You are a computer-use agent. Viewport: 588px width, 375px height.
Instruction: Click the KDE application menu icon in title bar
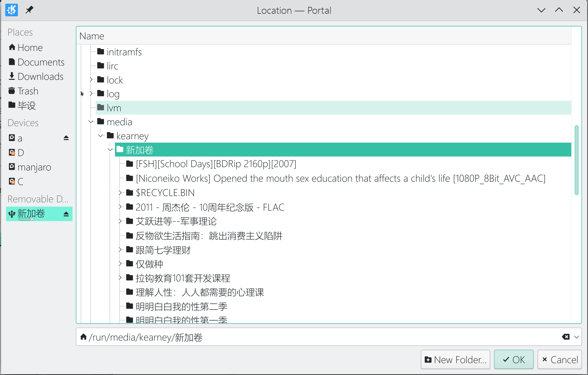(x=12, y=10)
